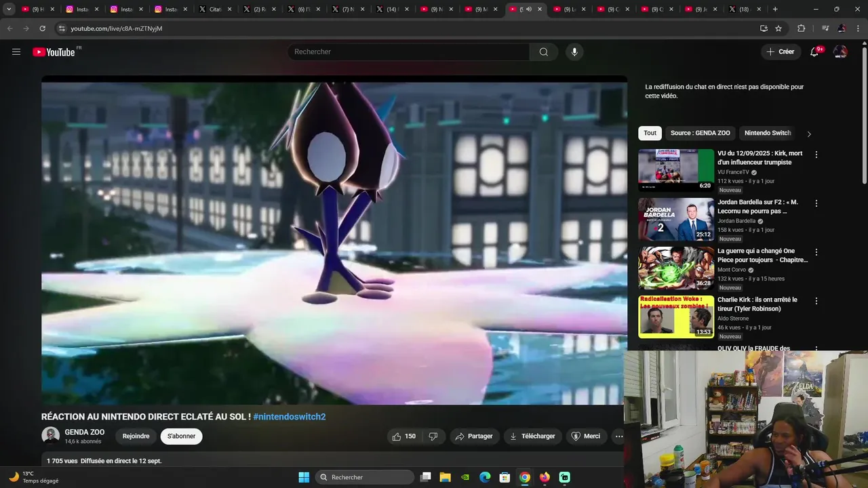Join the channel with Rejoindre
The width and height of the screenshot is (868, 488).
[136, 436]
